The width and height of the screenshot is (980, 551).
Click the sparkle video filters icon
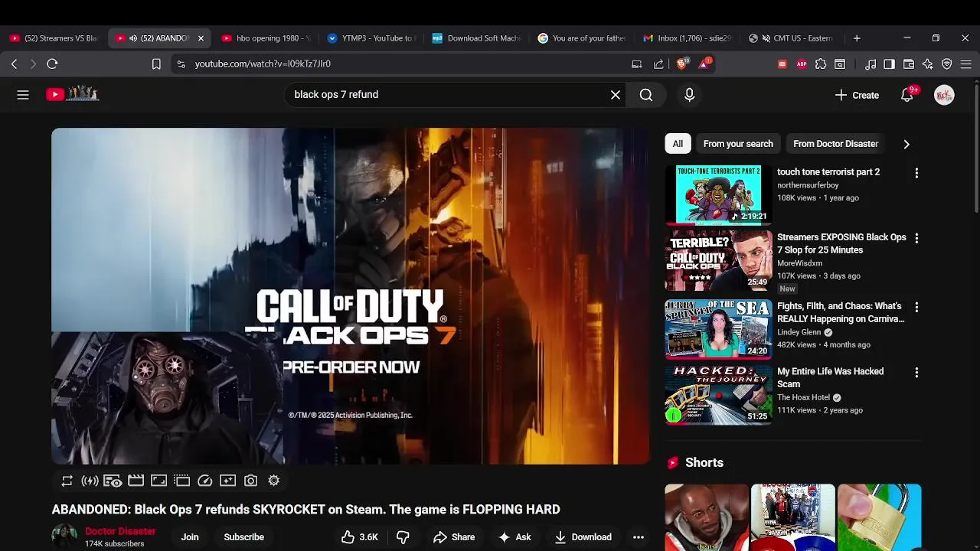tap(227, 481)
